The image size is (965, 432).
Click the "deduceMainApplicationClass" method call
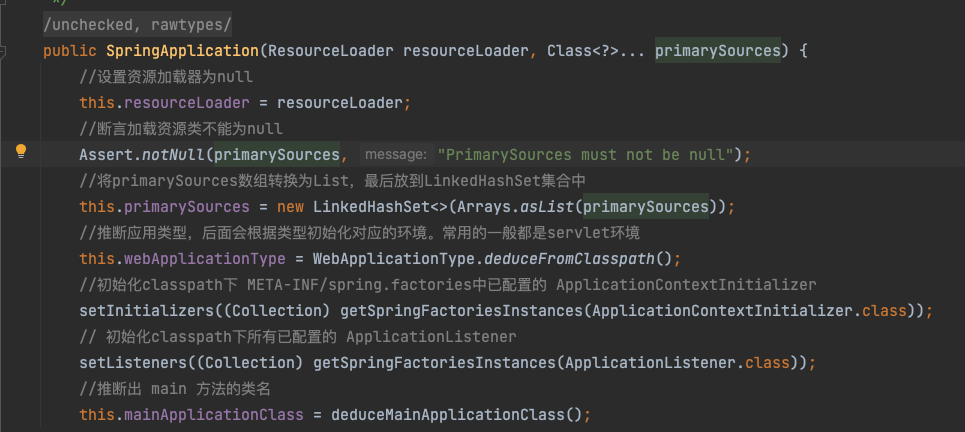tap(447, 415)
